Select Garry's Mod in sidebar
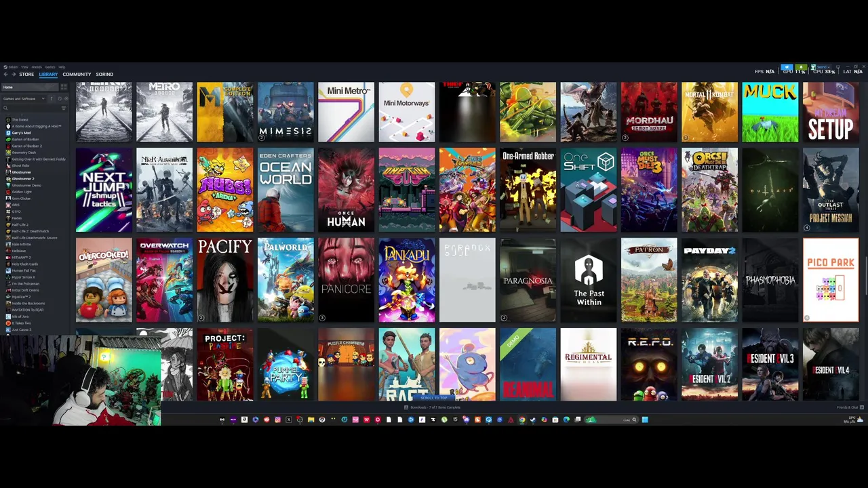Viewport: 868px width, 488px height. pos(21,133)
